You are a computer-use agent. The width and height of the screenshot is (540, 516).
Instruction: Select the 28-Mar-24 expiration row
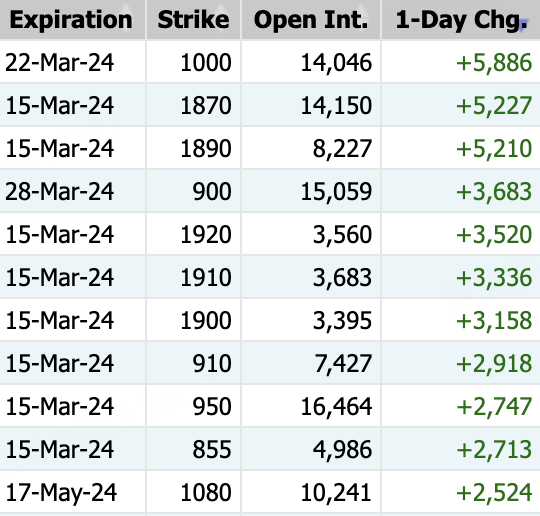270,191
